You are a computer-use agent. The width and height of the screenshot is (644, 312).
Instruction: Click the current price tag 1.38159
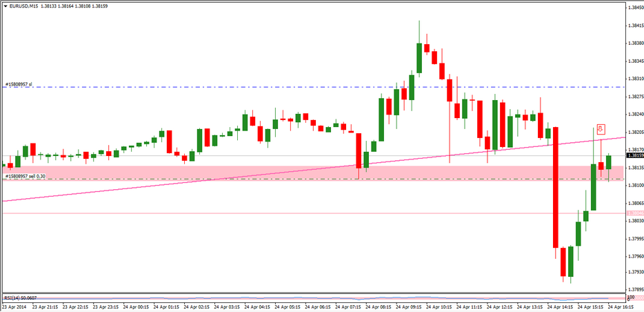tap(634, 156)
